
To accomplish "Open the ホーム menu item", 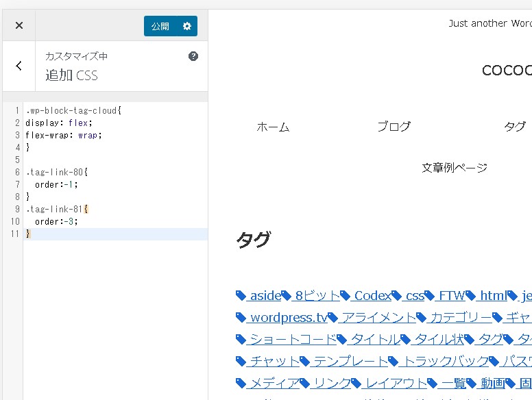I will point(273,127).
